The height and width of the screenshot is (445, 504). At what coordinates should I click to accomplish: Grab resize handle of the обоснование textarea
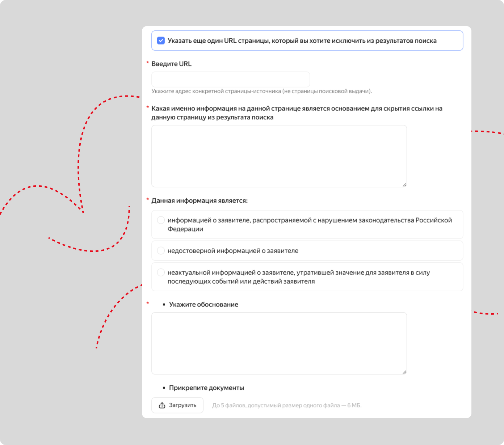(404, 372)
